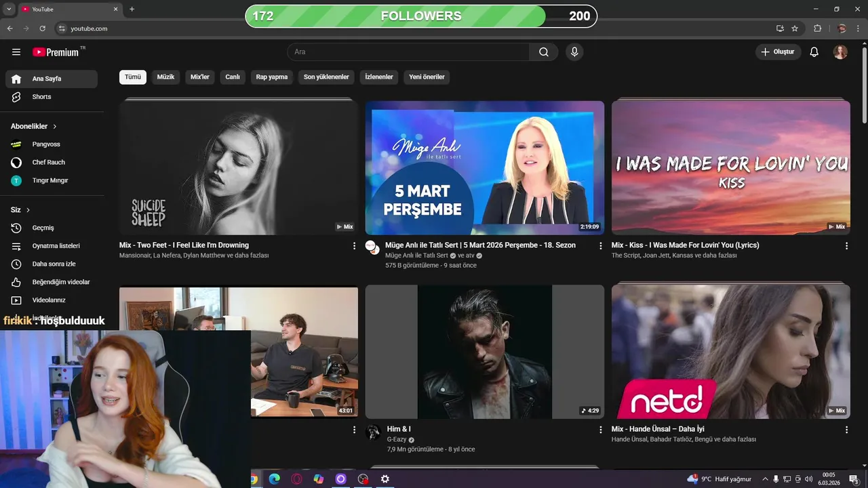Expand the Abonelikler section
Screen dimensions: 868x488
pyautogui.click(x=34, y=126)
